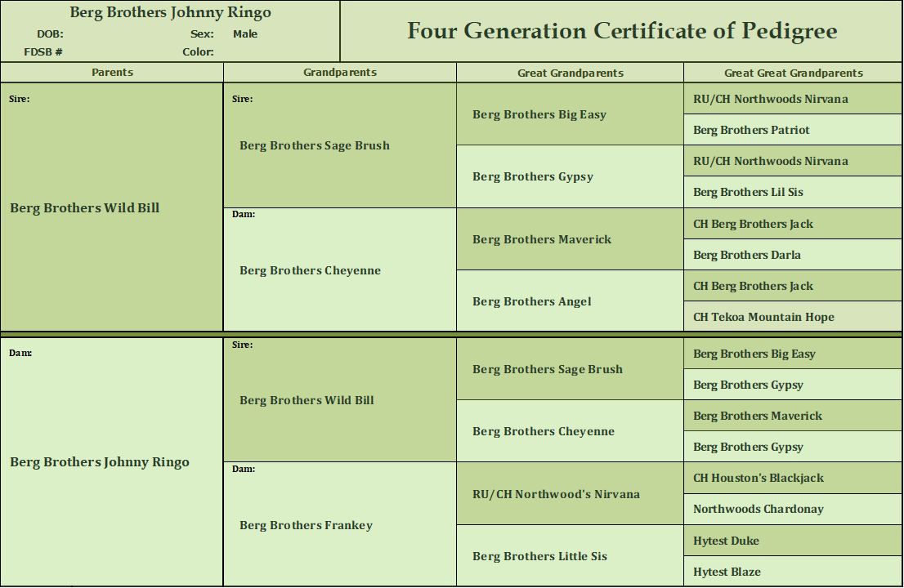Select "RU/CH Northwoods Nirvana" above Berg Brothers Patriot
Image resolution: width=904 pixels, height=588 pixels.
[x=771, y=99]
